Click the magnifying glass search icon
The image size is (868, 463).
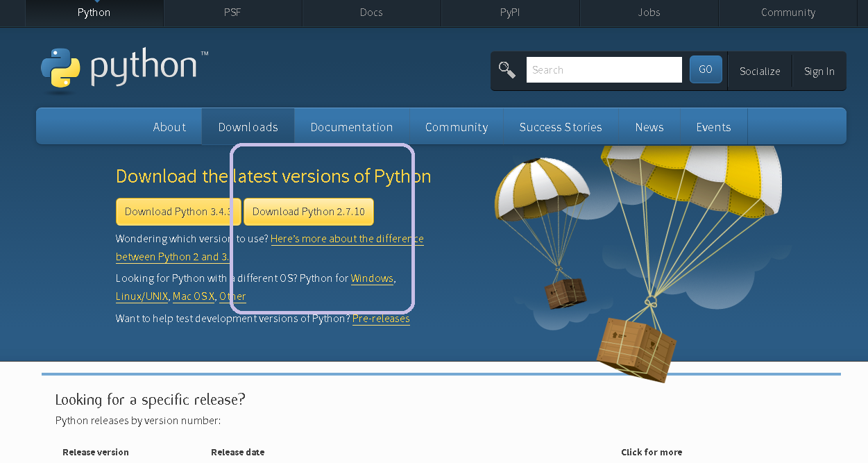pos(507,70)
